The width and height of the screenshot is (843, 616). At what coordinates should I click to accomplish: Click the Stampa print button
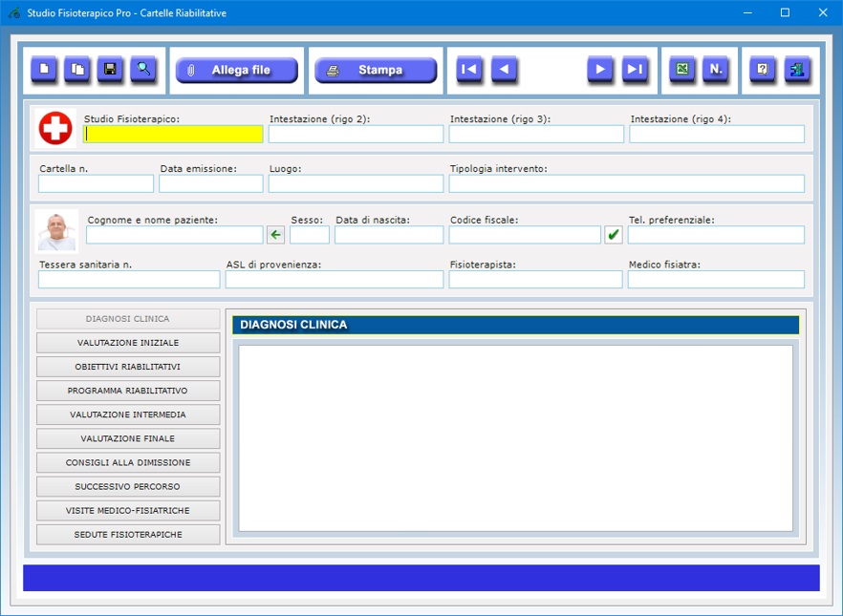point(376,71)
